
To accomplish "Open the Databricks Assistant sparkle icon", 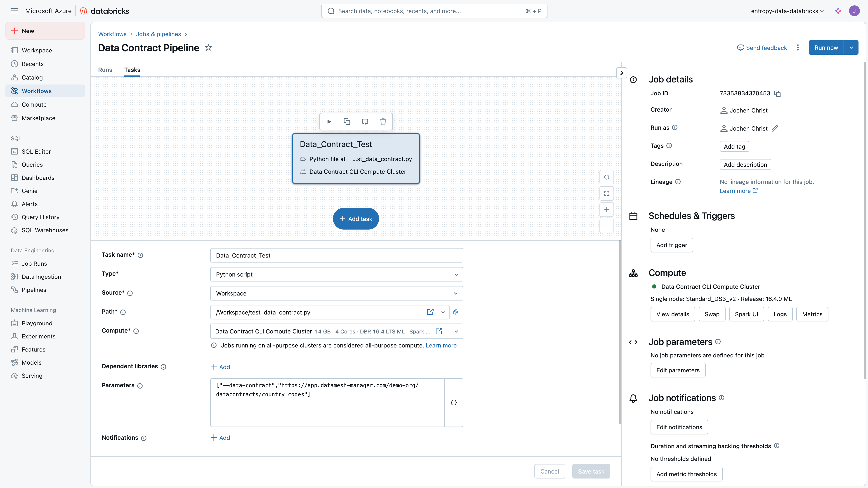I will 838,11.
